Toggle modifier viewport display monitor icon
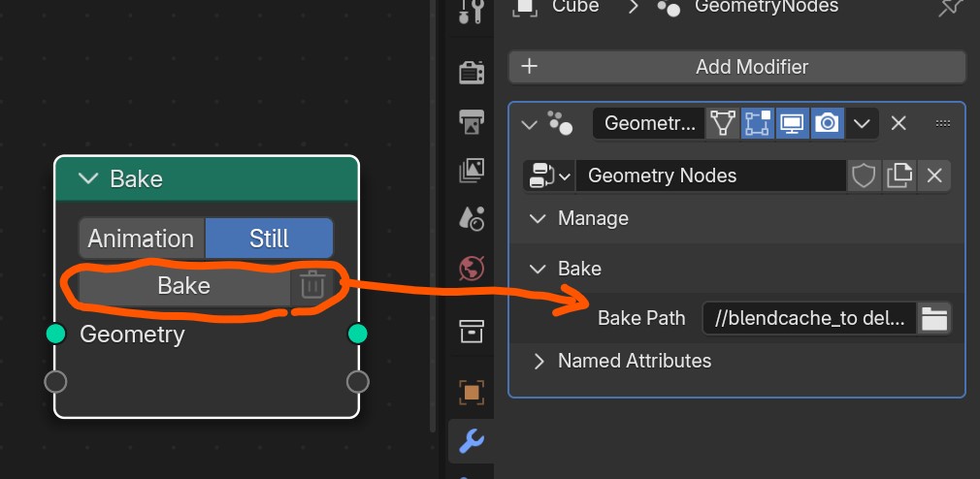Screen dimensions: 980x479 tap(793, 123)
